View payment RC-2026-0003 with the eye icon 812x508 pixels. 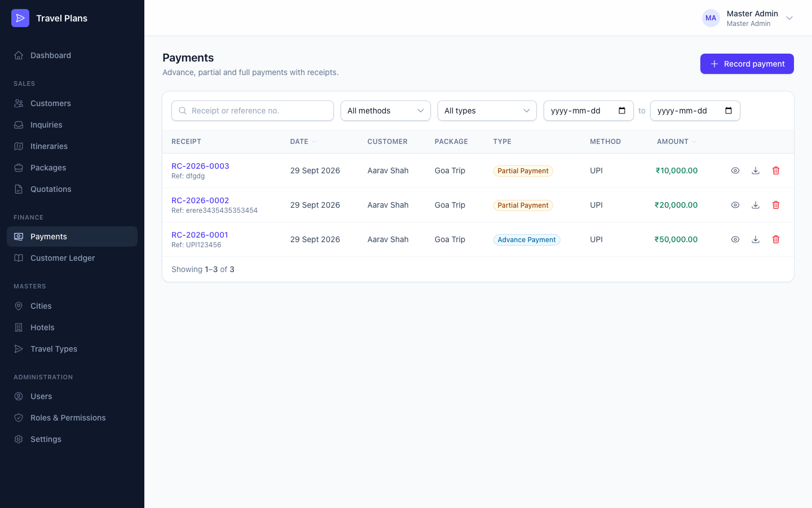[x=735, y=170]
